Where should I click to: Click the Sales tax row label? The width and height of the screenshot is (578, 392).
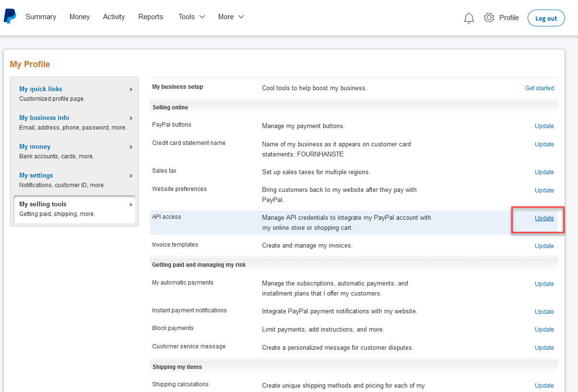[164, 171]
